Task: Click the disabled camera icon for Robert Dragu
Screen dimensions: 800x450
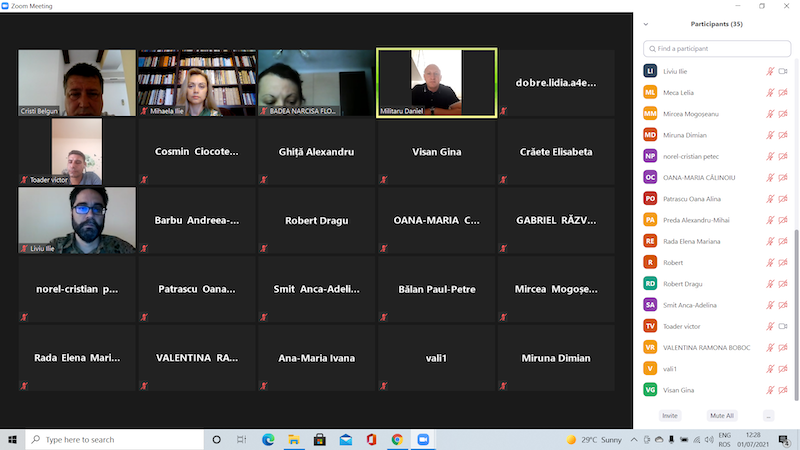Action: (783, 283)
